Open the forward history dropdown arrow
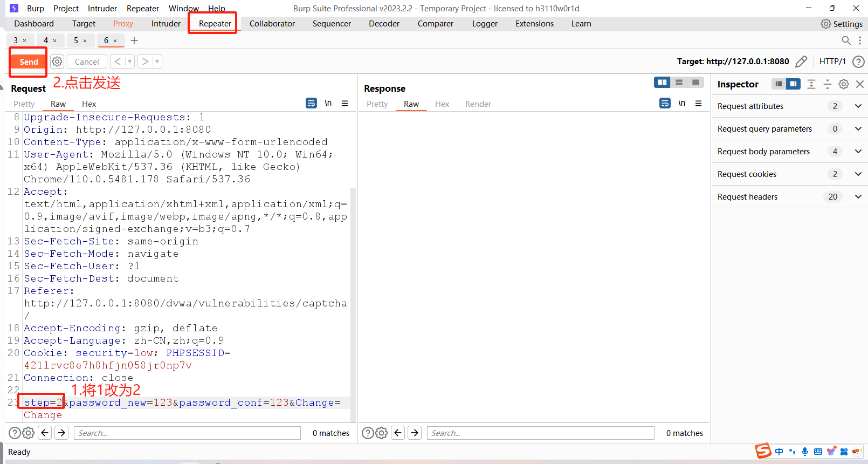 tap(157, 62)
